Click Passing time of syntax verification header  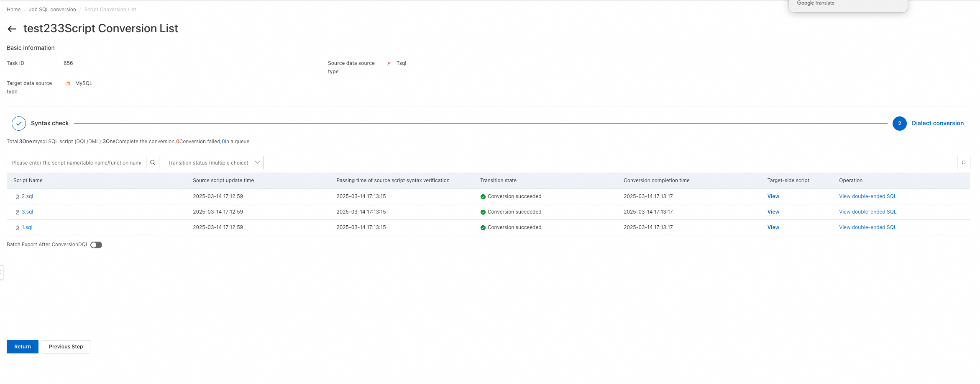pyautogui.click(x=393, y=180)
